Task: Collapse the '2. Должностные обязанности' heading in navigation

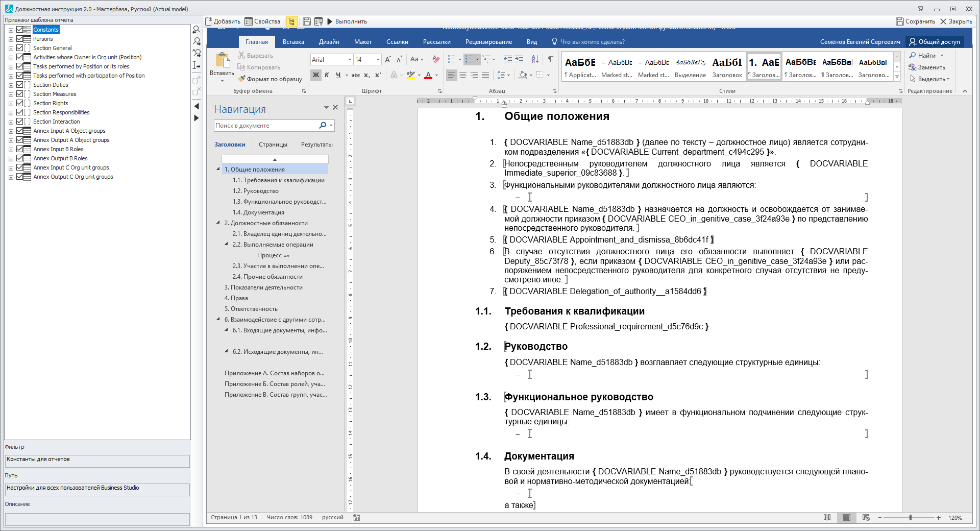Action: (218, 223)
